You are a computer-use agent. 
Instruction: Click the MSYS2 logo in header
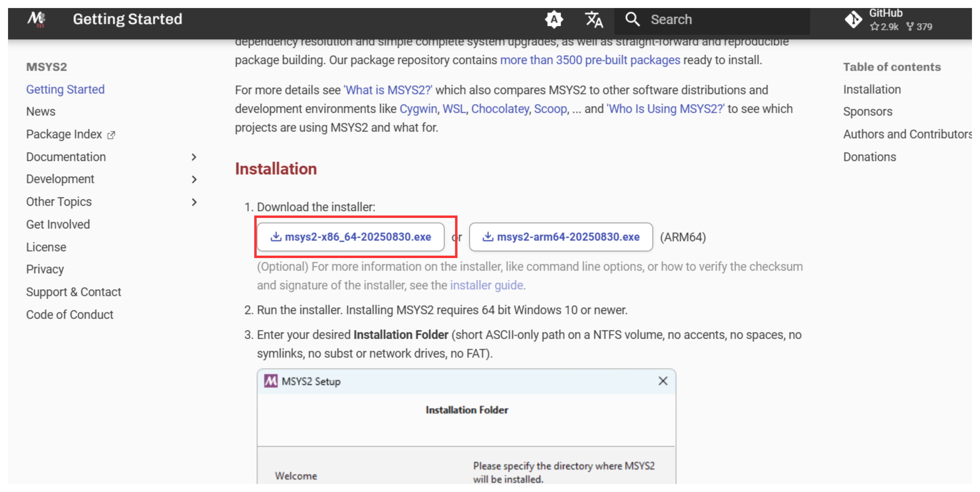(37, 19)
